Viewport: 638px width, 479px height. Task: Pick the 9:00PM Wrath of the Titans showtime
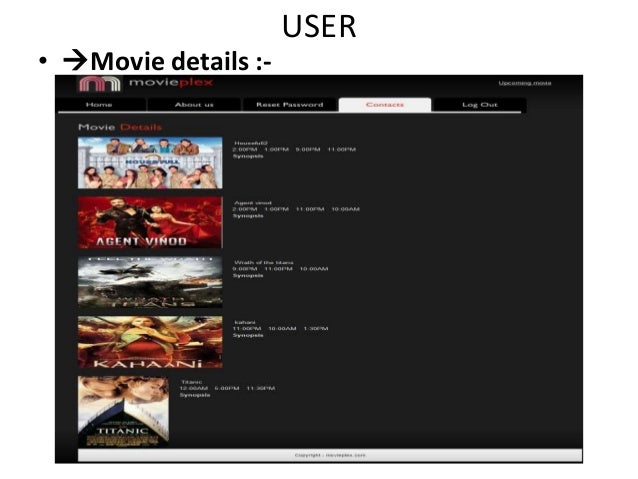[245, 269]
